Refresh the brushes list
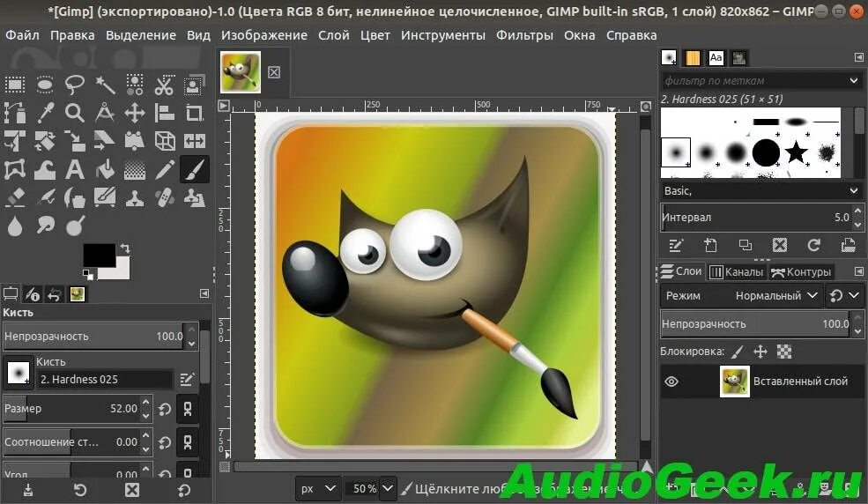868x504 pixels. click(813, 245)
